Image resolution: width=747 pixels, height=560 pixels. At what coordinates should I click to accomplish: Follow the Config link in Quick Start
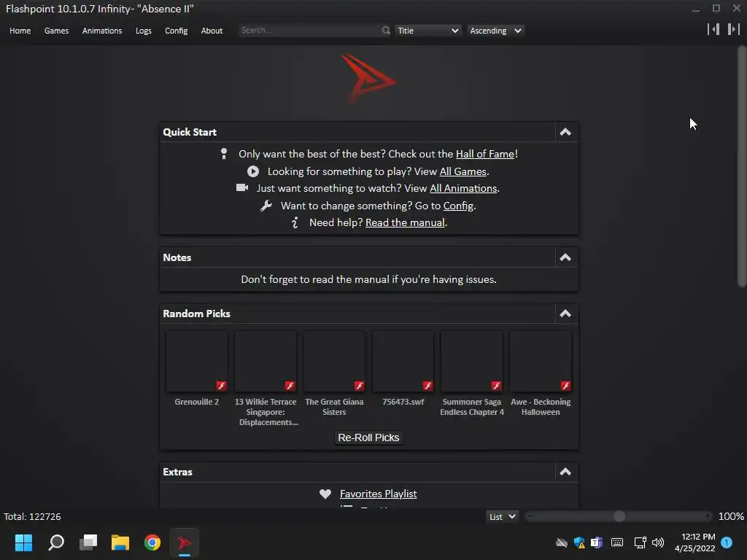(x=458, y=206)
